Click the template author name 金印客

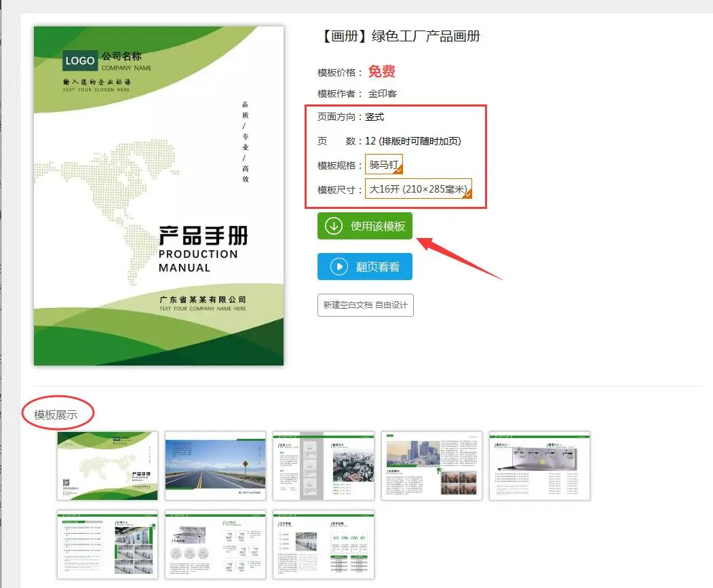[383, 94]
